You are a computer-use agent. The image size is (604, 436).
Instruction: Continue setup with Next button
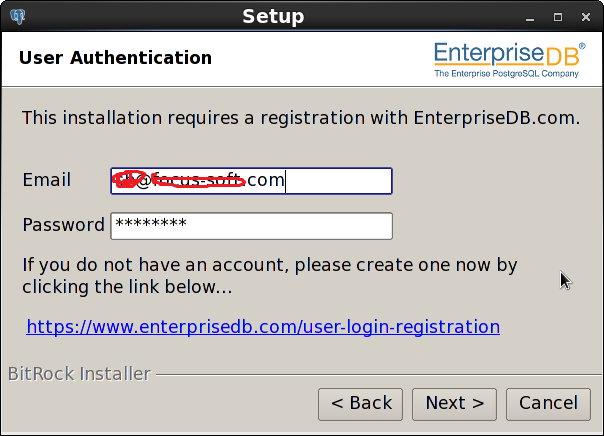tap(455, 404)
